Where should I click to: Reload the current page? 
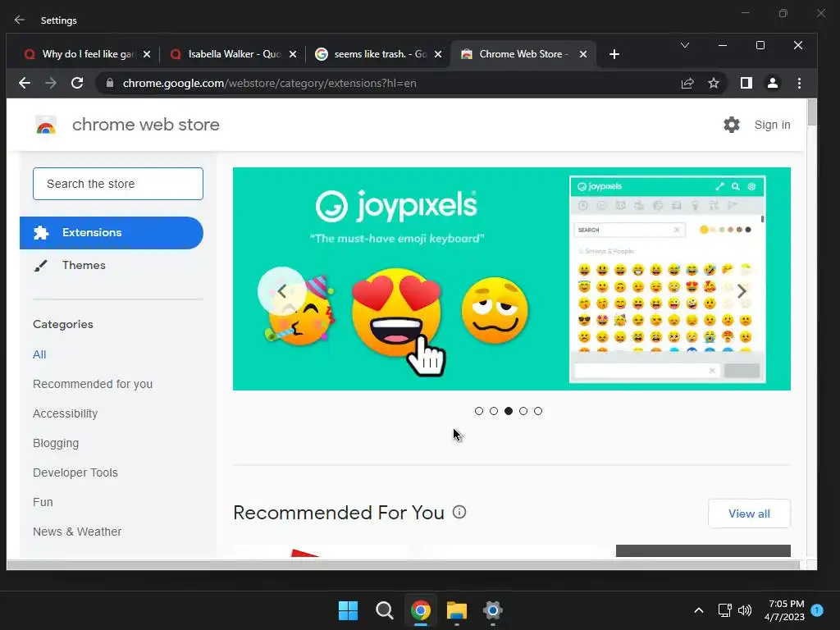click(77, 83)
